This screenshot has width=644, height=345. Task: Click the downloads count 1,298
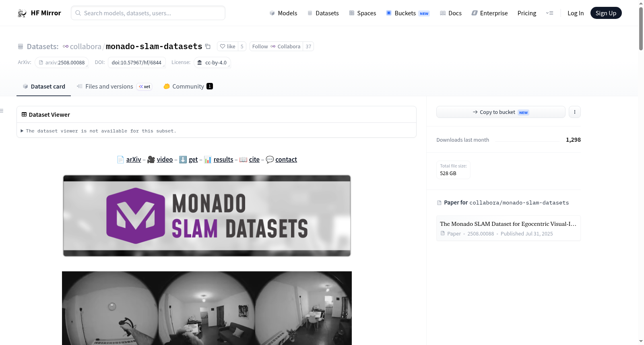[x=573, y=140]
